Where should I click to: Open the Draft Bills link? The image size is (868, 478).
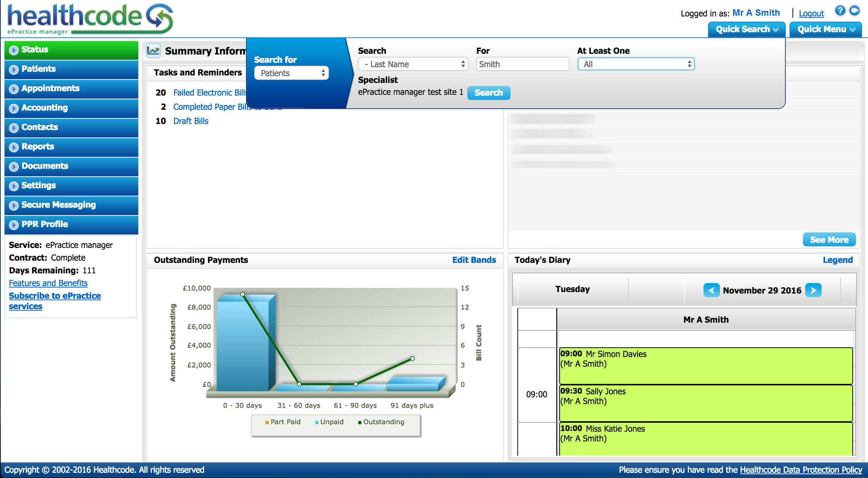tap(191, 121)
